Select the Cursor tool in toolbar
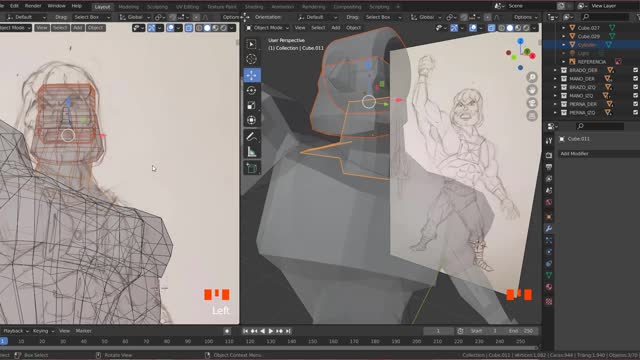 pos(251,59)
